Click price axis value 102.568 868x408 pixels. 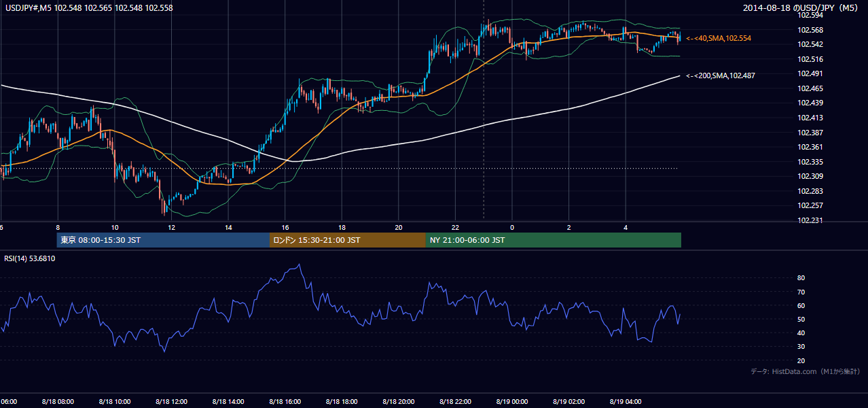(810, 30)
